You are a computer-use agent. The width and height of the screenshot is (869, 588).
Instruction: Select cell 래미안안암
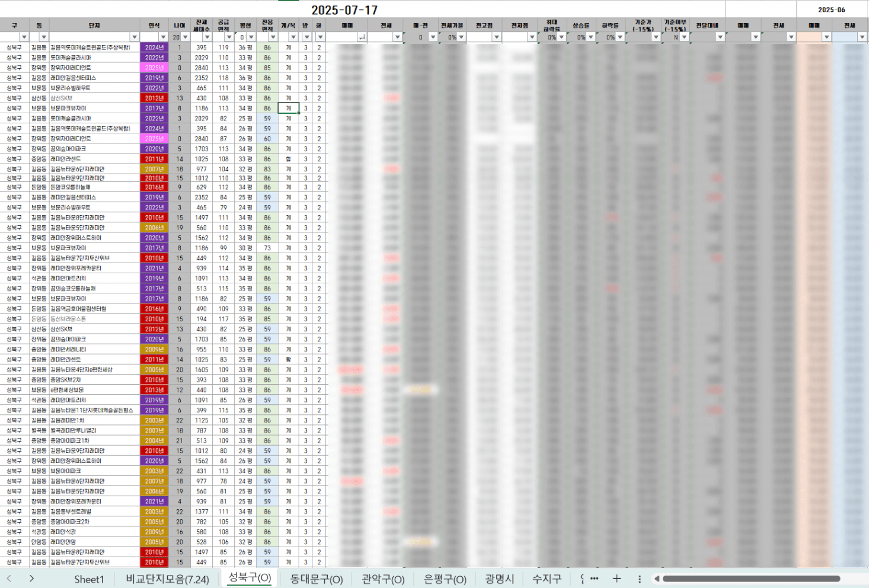(94, 542)
